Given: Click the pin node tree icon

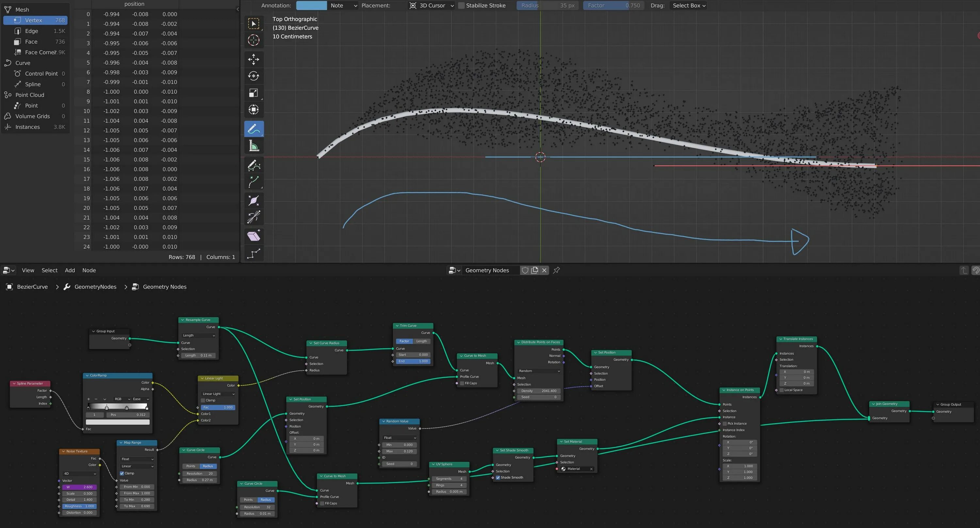Looking at the screenshot, I should 556,270.
